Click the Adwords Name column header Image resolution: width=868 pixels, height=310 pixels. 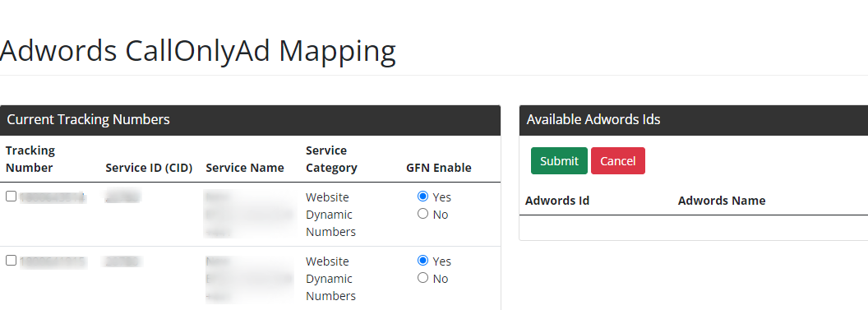722,201
